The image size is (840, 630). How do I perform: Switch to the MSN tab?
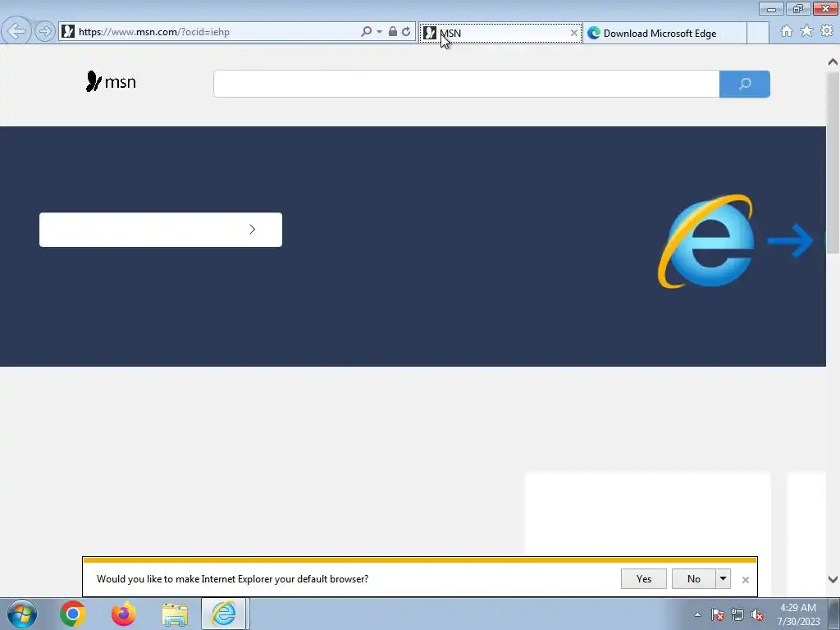(500, 33)
